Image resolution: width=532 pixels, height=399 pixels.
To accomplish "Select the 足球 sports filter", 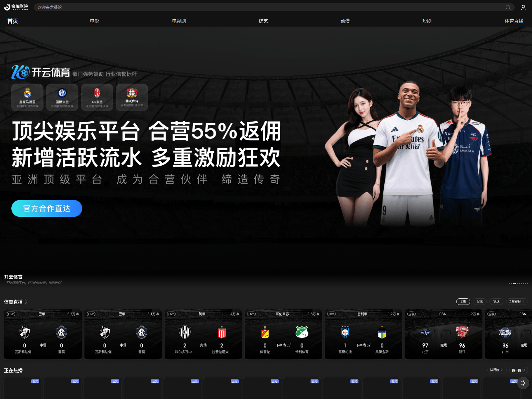I will pos(480,302).
